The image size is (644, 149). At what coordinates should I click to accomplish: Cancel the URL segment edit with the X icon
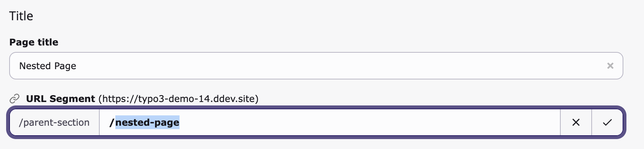[576, 122]
